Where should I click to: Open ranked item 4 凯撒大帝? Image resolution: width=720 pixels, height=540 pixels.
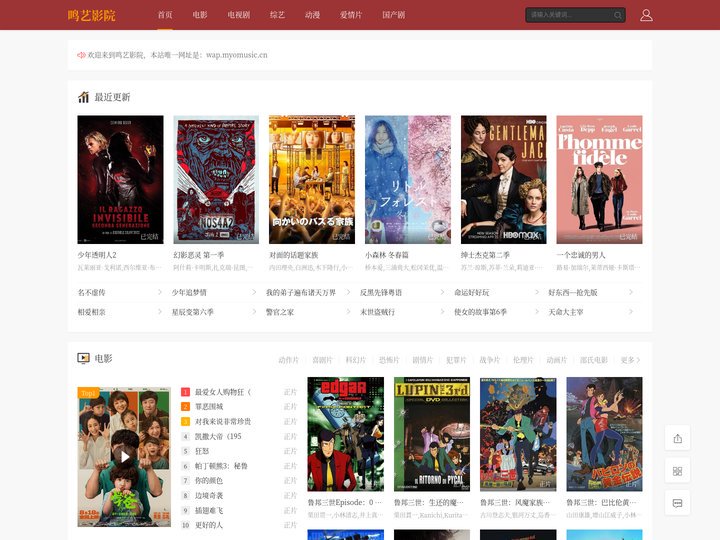point(218,436)
